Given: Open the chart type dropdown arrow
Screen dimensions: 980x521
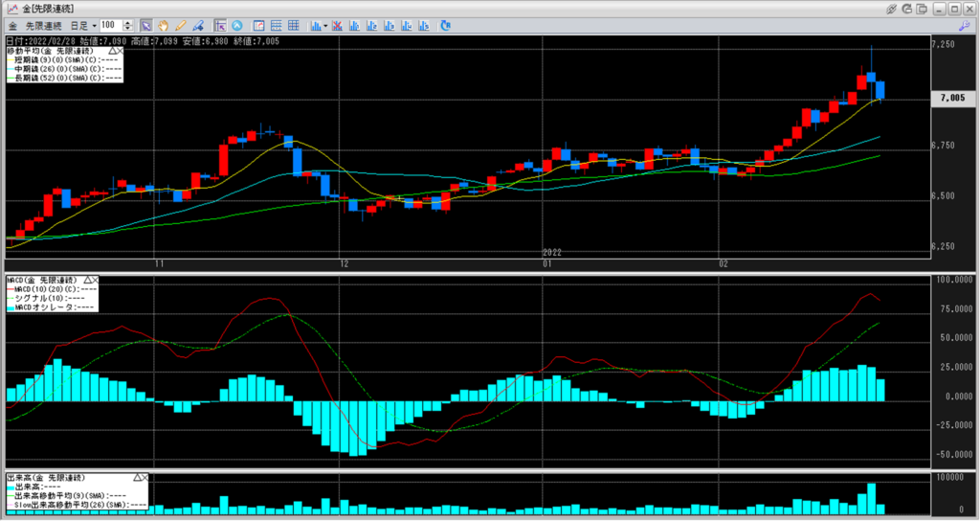Looking at the screenshot, I should pyautogui.click(x=326, y=24).
